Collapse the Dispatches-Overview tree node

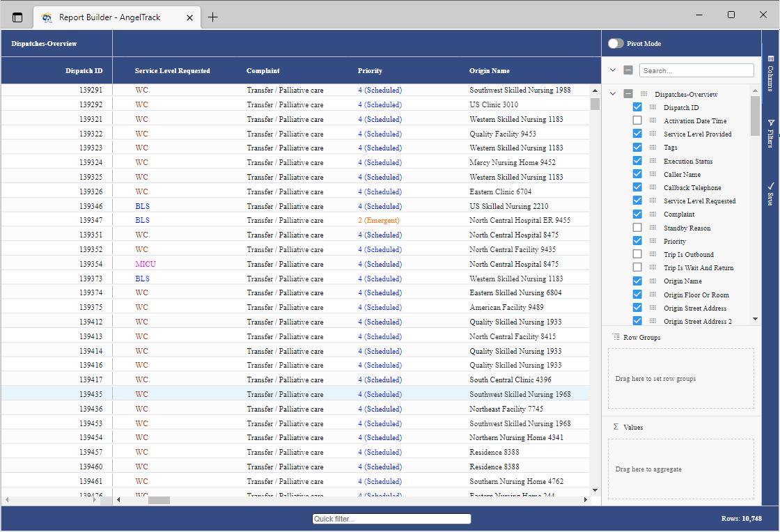pos(612,93)
